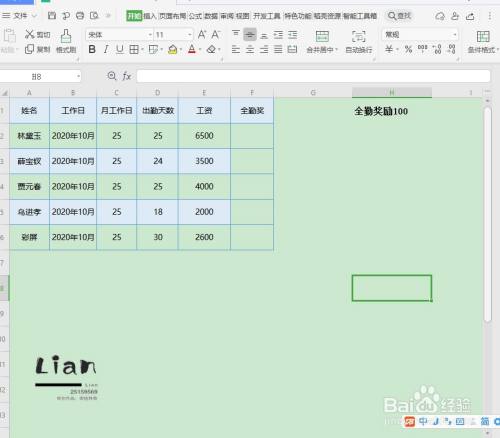Click the collaborate person icon
Screen dimensions: 500x438
pyautogui.click(x=455, y=16)
